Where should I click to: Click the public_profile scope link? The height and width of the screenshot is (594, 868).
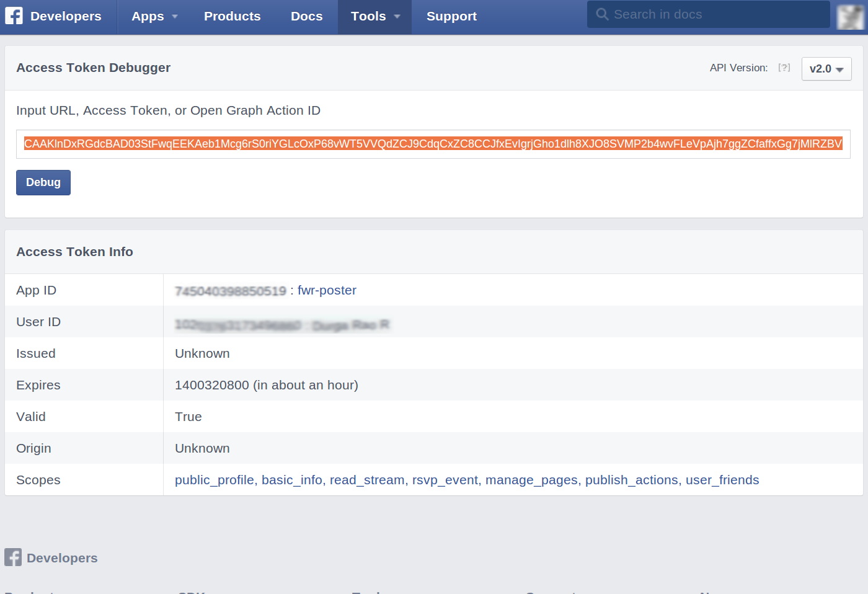[215, 480]
